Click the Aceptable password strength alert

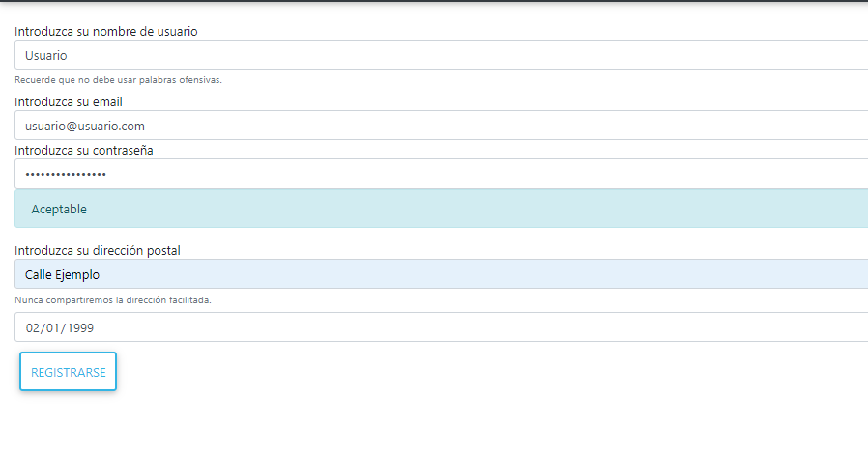[x=435, y=209]
